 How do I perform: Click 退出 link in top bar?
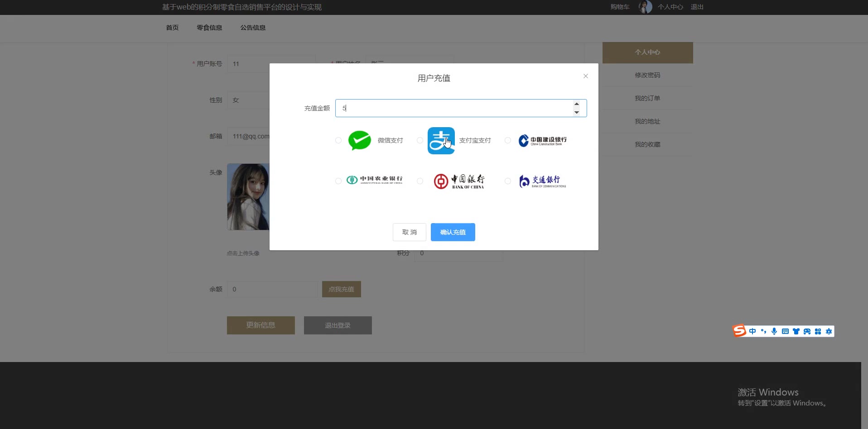point(697,7)
